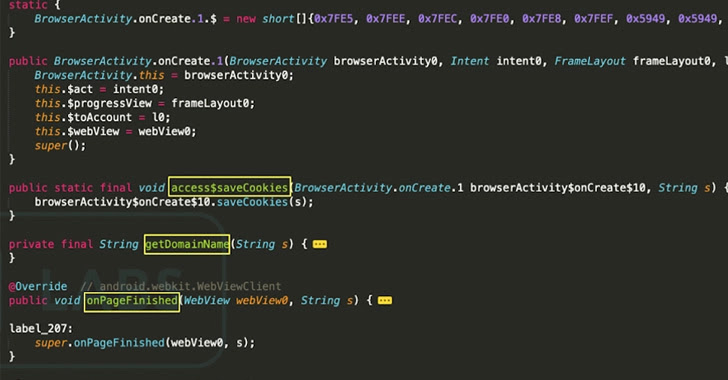The height and width of the screenshot is (380, 728).
Task: Click the super.onPageFinished(webView0, s) call
Action: [145, 343]
